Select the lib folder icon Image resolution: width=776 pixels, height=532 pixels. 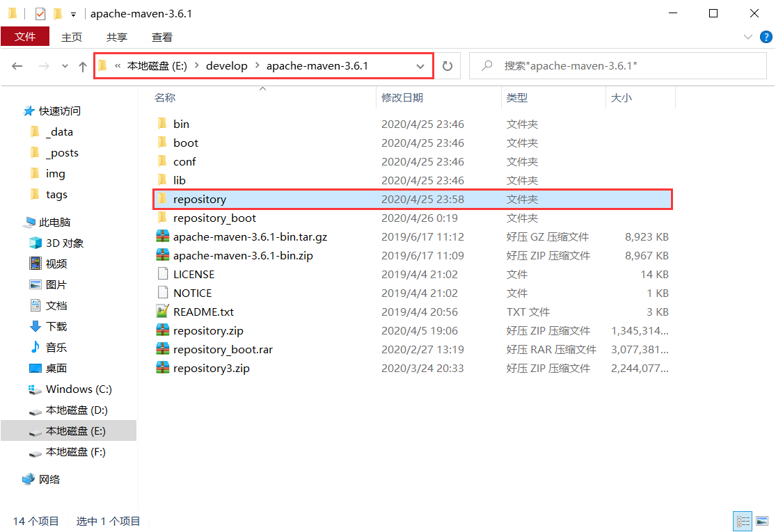pos(162,180)
